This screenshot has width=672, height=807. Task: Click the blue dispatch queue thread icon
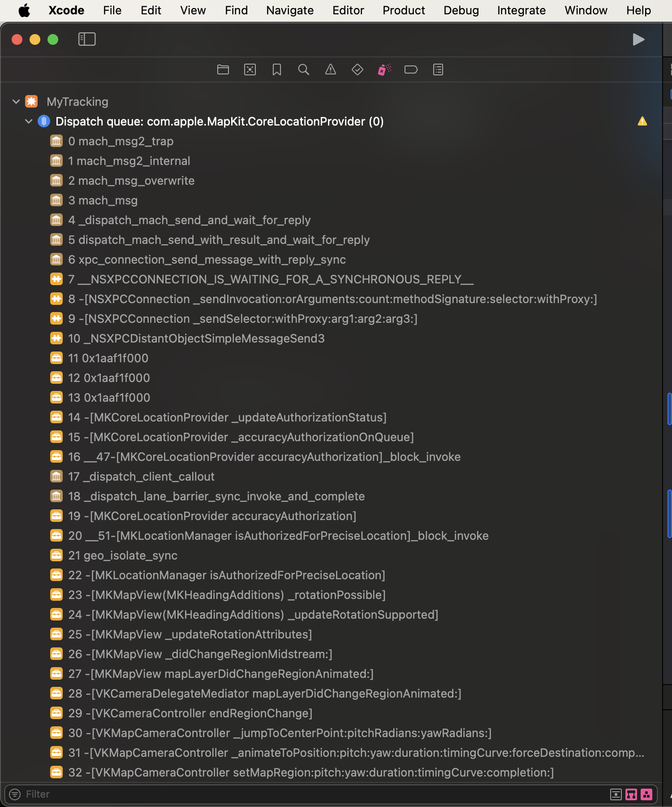(x=44, y=121)
